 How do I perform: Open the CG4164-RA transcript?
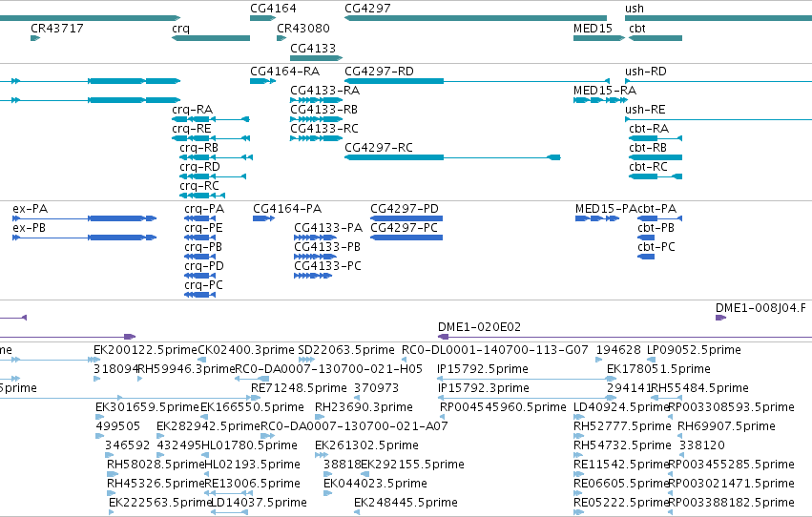click(x=262, y=81)
